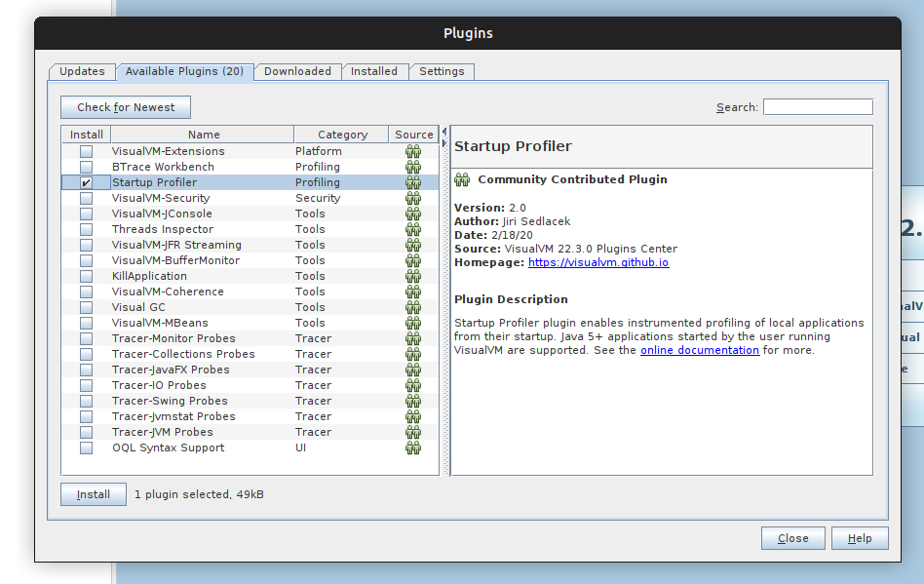
Task: Click the Community Contributed Plugin icon
Action: (x=461, y=179)
